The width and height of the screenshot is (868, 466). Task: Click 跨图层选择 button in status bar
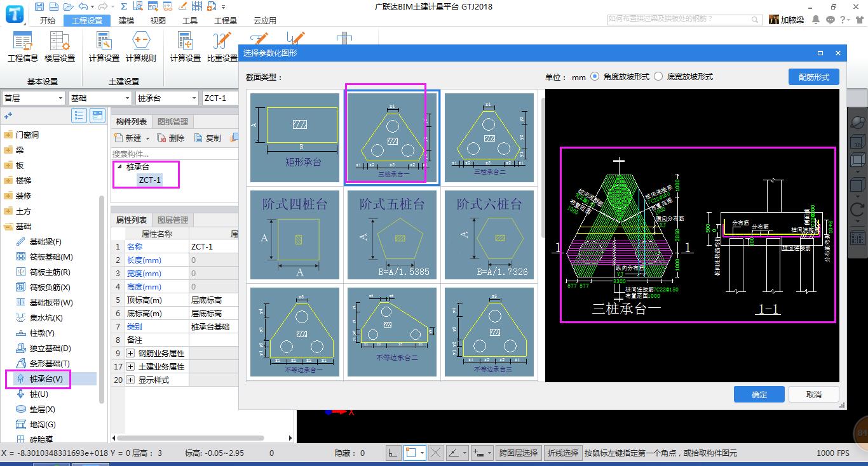pos(519,453)
